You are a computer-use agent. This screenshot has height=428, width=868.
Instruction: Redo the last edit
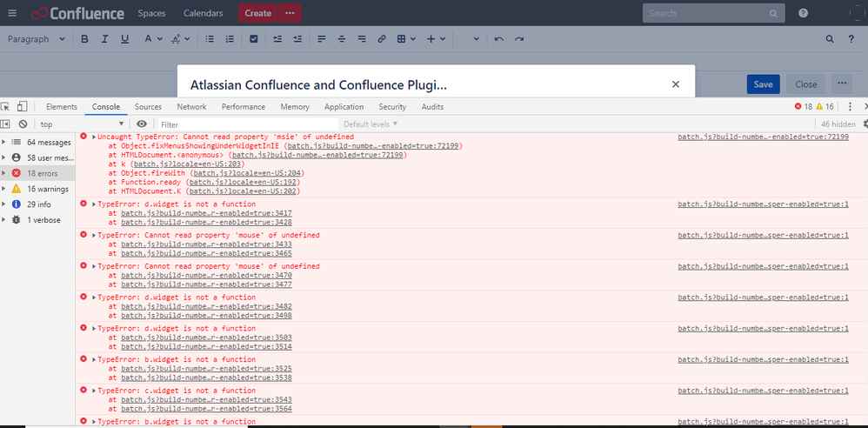click(518, 39)
